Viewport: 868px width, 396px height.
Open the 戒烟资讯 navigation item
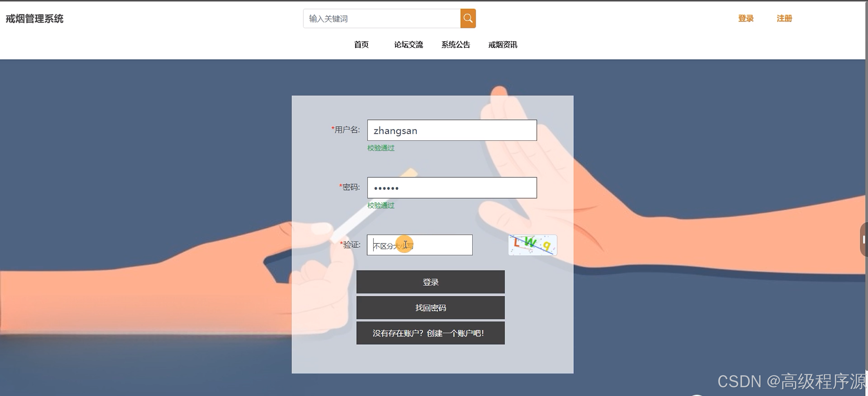(x=502, y=44)
